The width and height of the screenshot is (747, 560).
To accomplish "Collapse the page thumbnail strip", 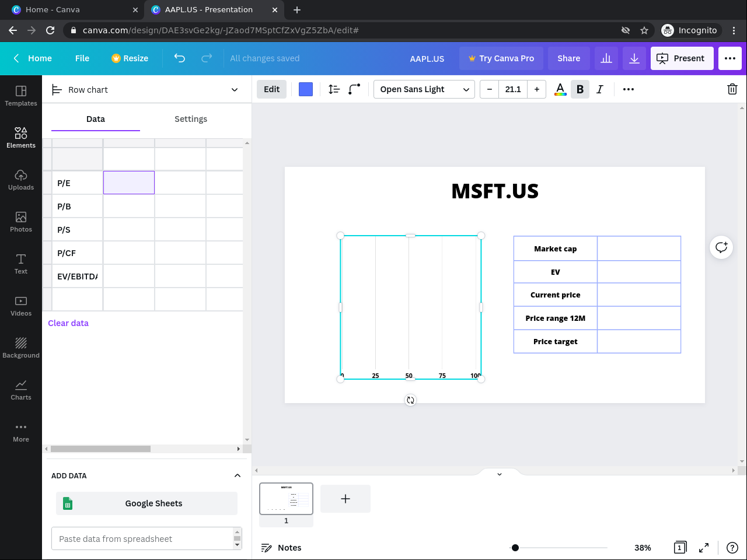I will point(500,474).
